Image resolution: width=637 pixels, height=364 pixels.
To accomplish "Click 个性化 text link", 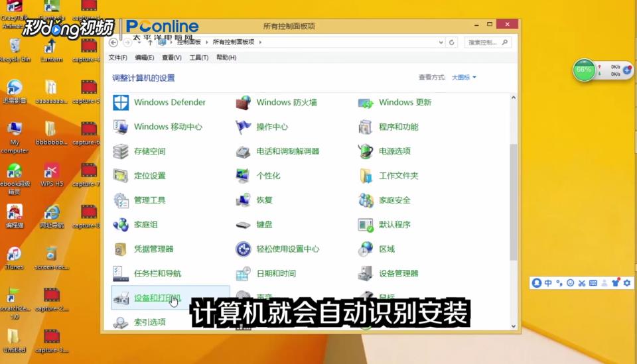I will click(x=268, y=176).
